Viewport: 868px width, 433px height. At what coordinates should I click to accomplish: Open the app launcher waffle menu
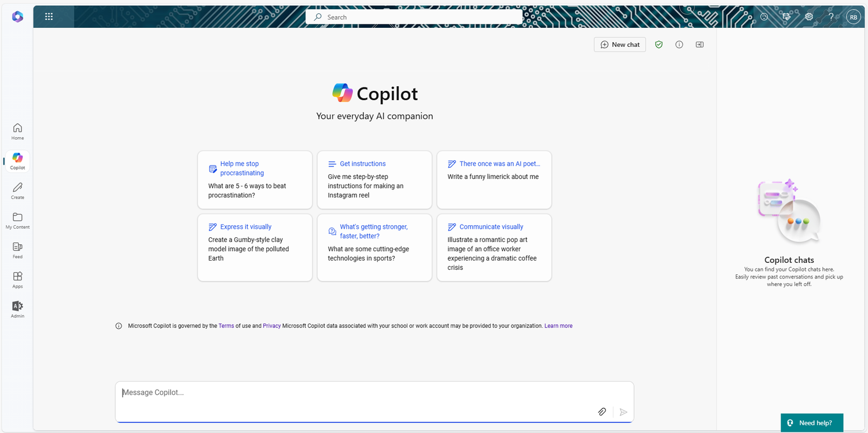point(49,17)
